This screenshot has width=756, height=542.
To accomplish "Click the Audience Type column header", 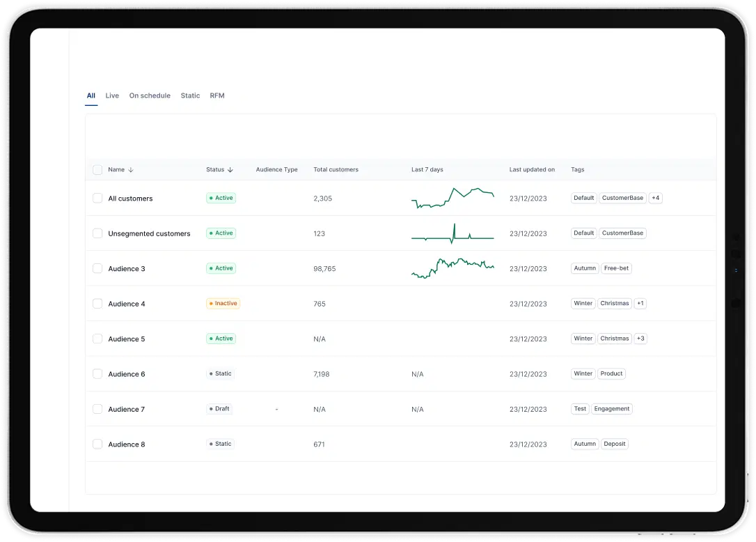I will (x=277, y=170).
